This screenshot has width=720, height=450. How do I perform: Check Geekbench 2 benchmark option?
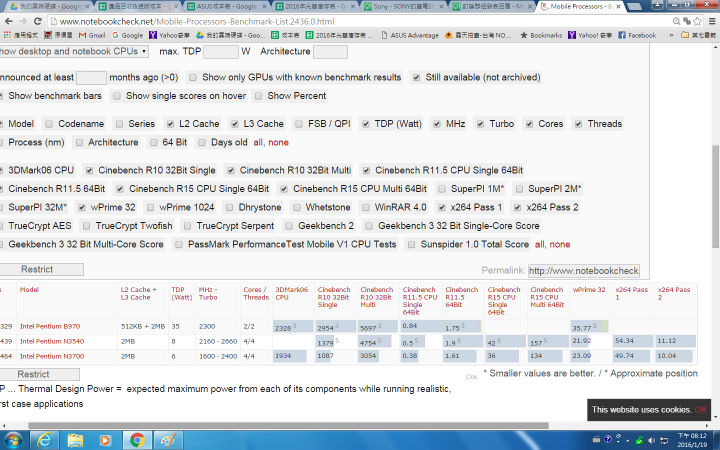pos(289,226)
